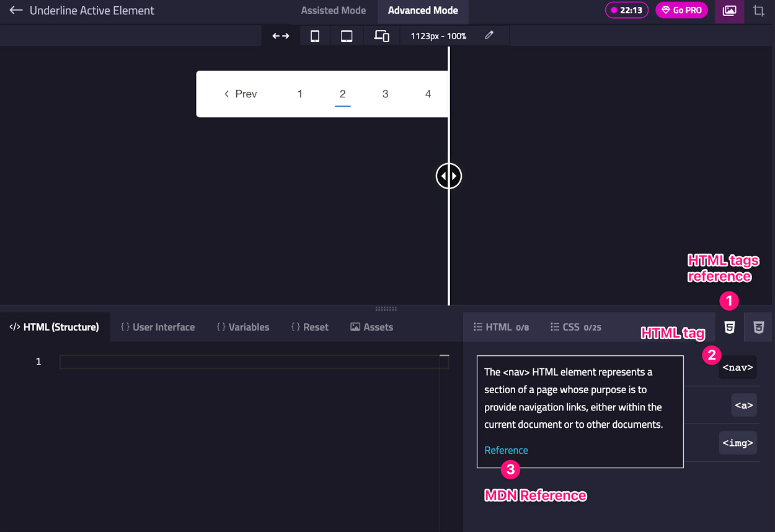The width and height of the screenshot is (775, 532).
Task: Open the HTML tags reference HTML5 icon
Action: tap(729, 327)
